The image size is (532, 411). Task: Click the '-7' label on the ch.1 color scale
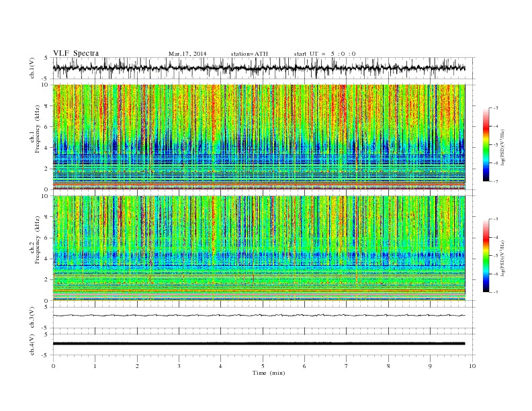tap(496, 181)
